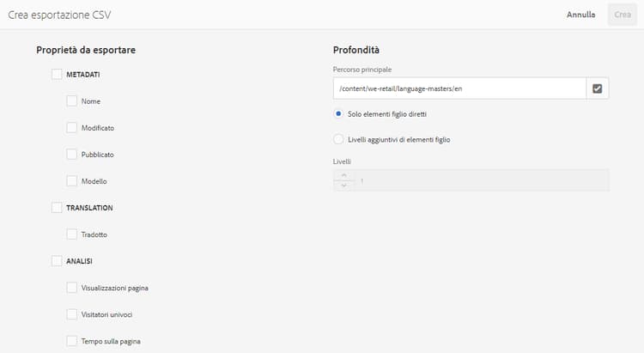
Task: Select Solo elementi figlio diretti option
Action: click(339, 114)
